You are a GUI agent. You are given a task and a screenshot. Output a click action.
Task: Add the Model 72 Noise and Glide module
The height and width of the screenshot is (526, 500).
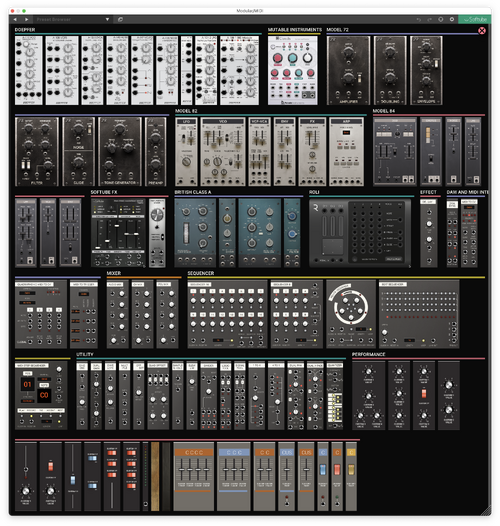click(x=79, y=152)
